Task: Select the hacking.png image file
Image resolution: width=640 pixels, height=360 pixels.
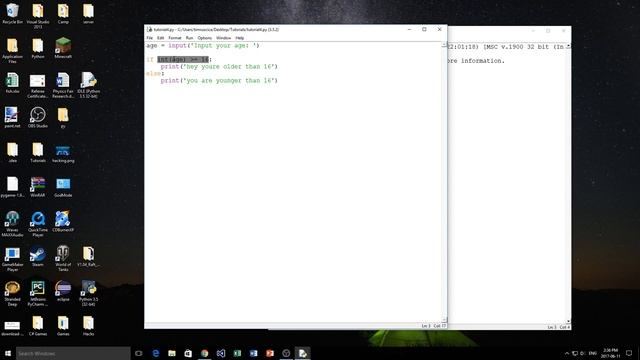Action: (63, 153)
